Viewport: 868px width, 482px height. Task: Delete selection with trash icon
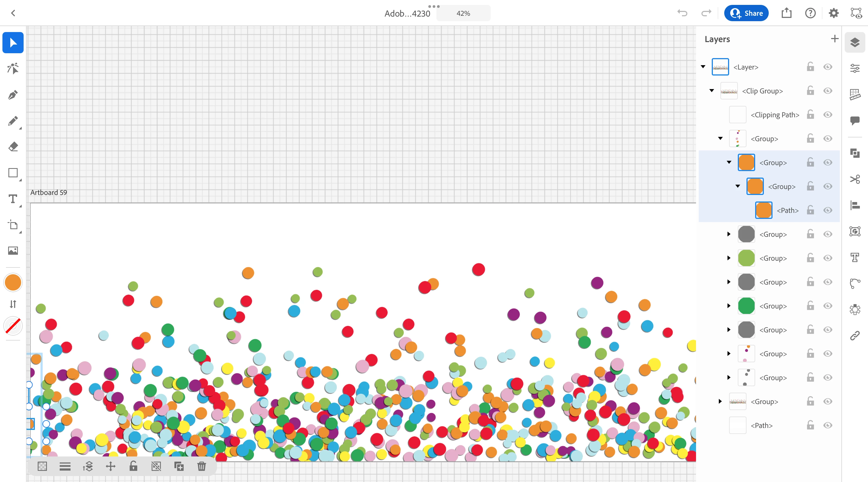(202, 467)
